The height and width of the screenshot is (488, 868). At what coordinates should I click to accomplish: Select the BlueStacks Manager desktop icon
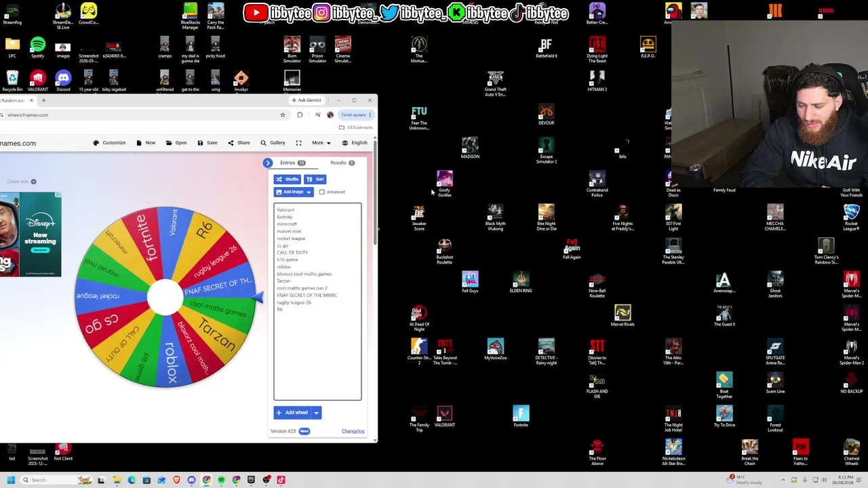click(191, 16)
